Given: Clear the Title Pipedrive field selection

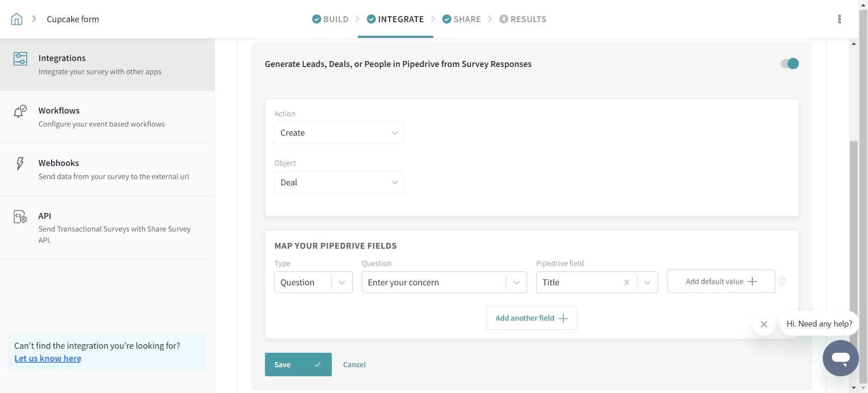Looking at the screenshot, I should pos(627,282).
